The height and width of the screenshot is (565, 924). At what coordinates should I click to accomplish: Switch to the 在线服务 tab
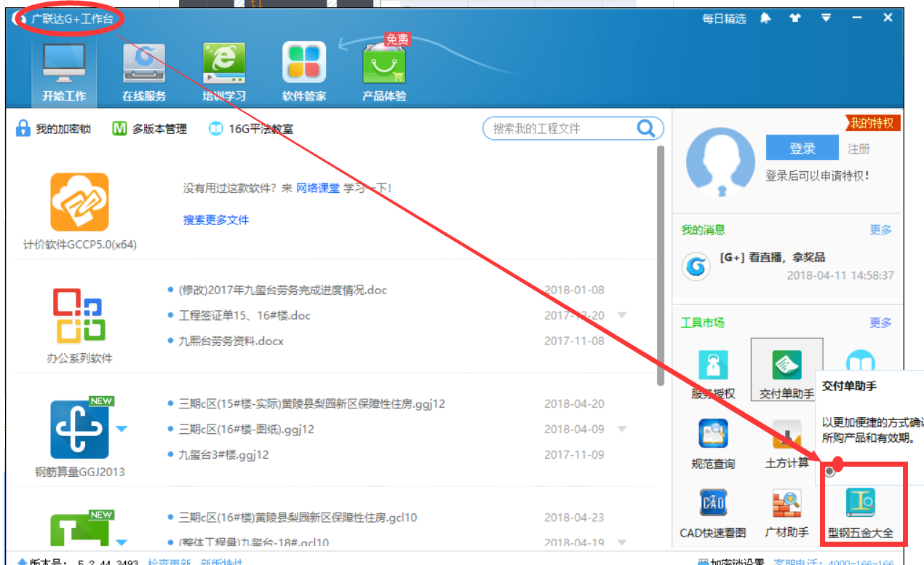coord(144,72)
